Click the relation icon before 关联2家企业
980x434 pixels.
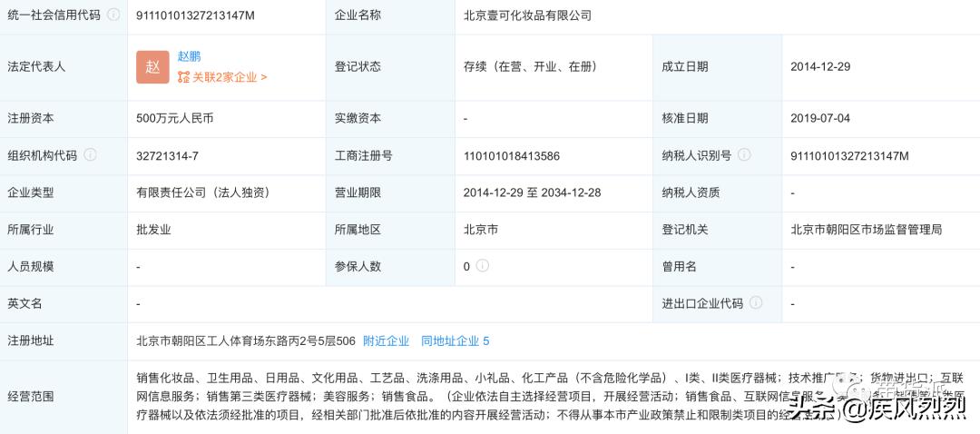click(x=183, y=77)
